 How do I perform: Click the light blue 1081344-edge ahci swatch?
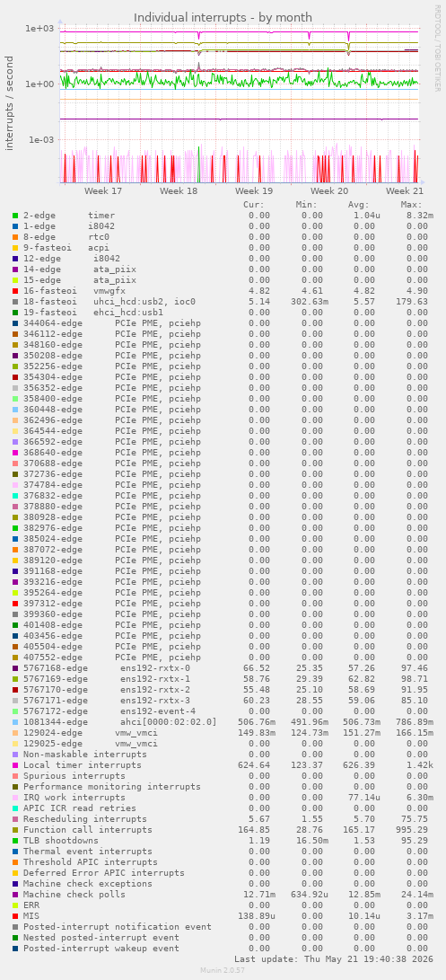[x=15, y=722]
